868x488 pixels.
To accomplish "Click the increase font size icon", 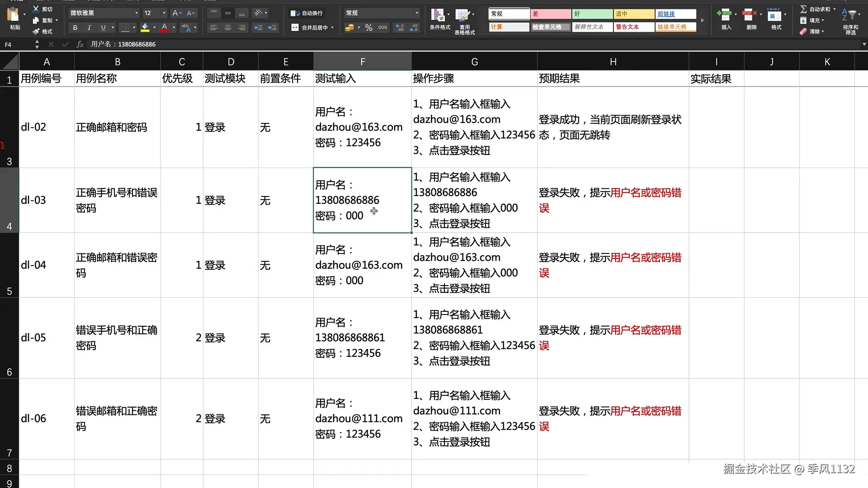I will (x=177, y=13).
